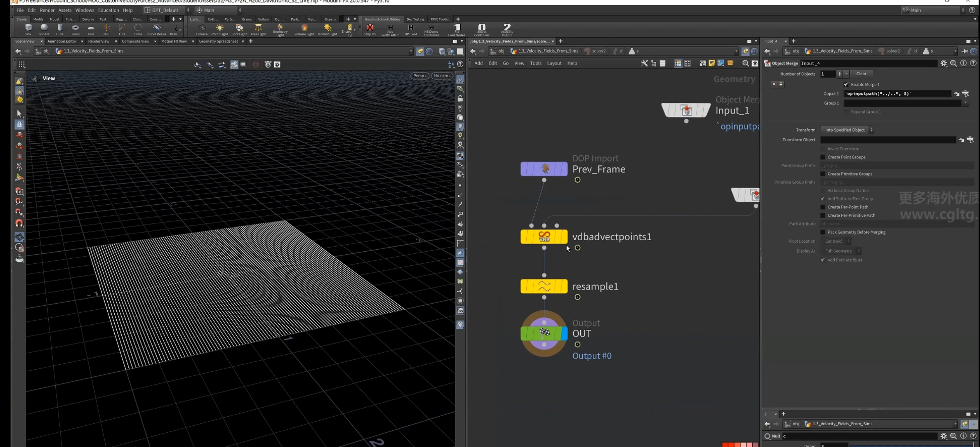Viewport: 980px width, 447px height.
Task: Click the Object 1 path input field
Action: 897,94
